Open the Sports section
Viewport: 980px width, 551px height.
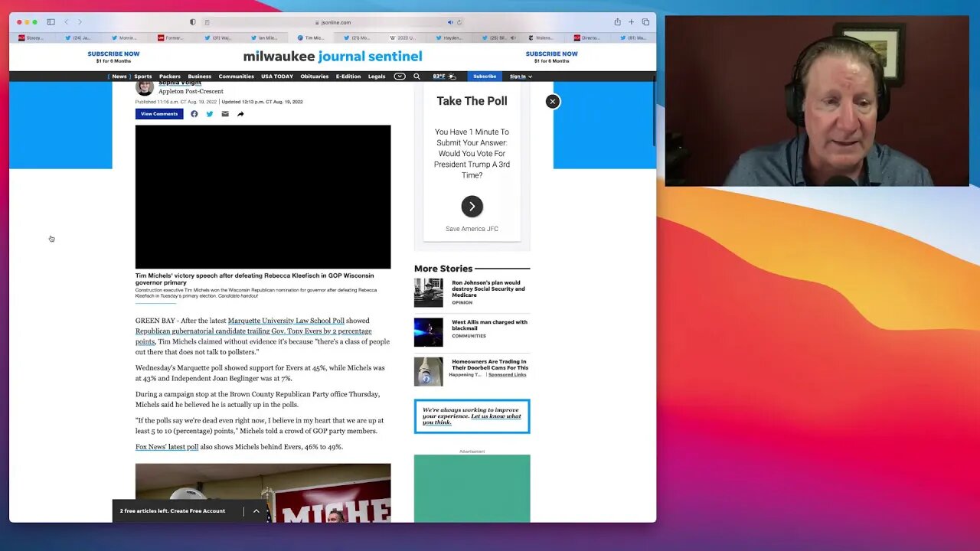143,77
